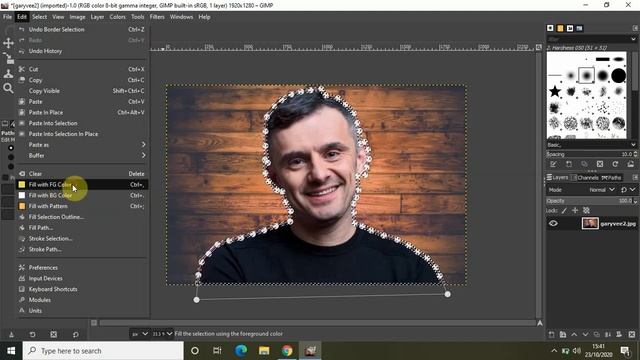Screen dimensions: 640x360
Task: Open the Patterns tab icon in dock
Action: [560, 28]
